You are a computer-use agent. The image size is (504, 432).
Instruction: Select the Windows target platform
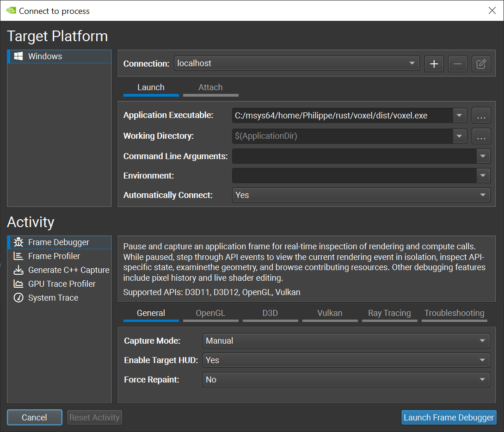tap(60, 56)
